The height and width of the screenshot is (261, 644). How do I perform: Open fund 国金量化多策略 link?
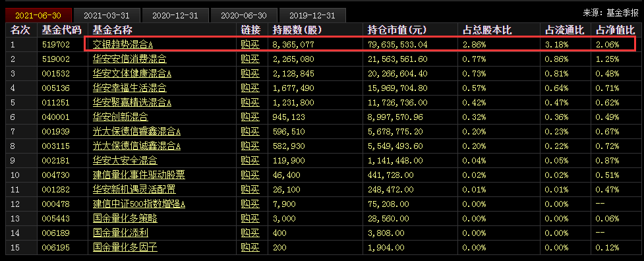(x=125, y=219)
